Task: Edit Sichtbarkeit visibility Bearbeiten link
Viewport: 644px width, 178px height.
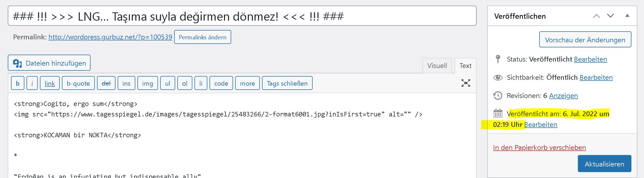Action: 596,77
